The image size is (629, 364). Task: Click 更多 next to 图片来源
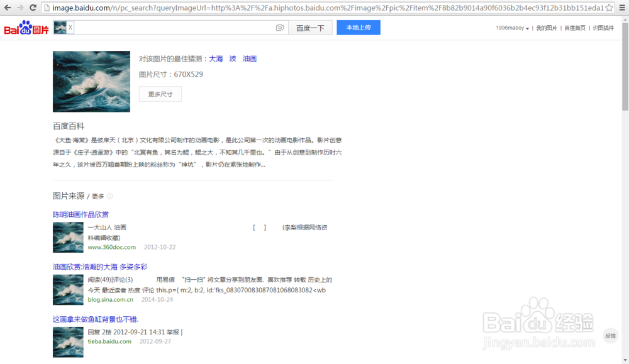(x=98, y=196)
